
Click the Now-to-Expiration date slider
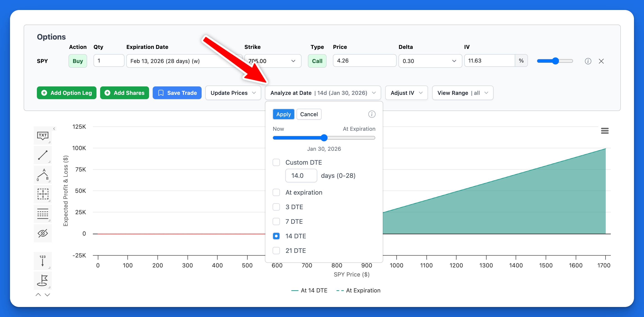[324, 138]
